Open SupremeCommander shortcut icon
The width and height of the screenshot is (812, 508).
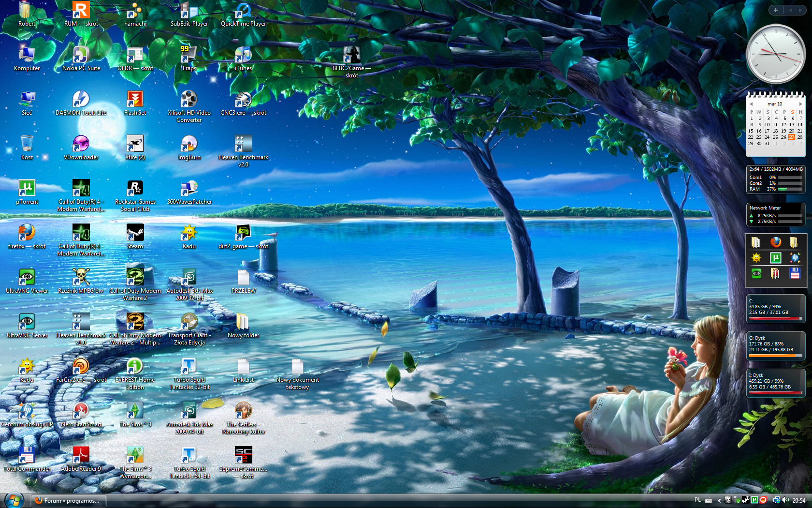coord(243,455)
